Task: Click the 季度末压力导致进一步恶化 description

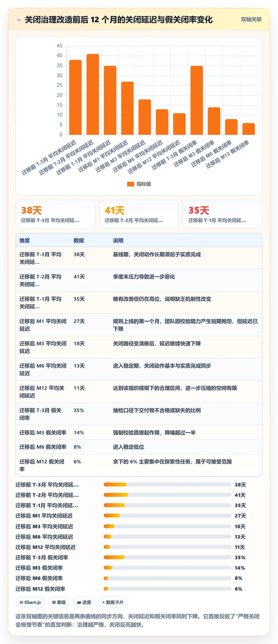Action: click(x=144, y=277)
